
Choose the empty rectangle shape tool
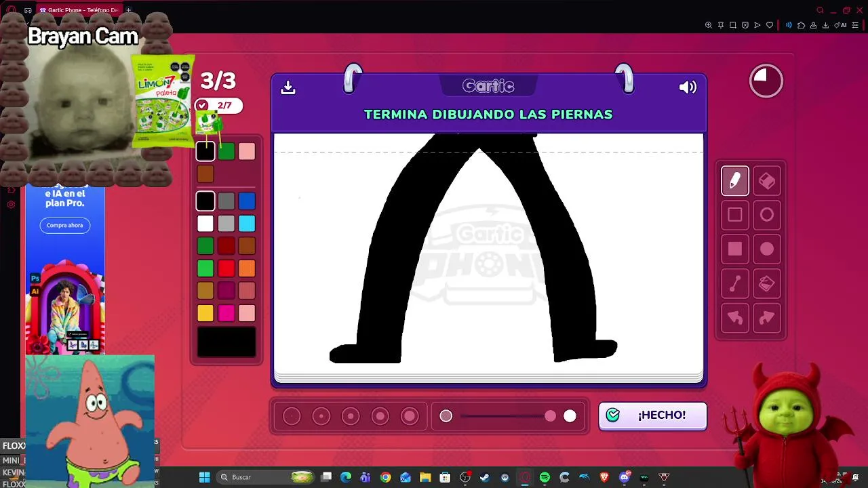click(x=735, y=215)
